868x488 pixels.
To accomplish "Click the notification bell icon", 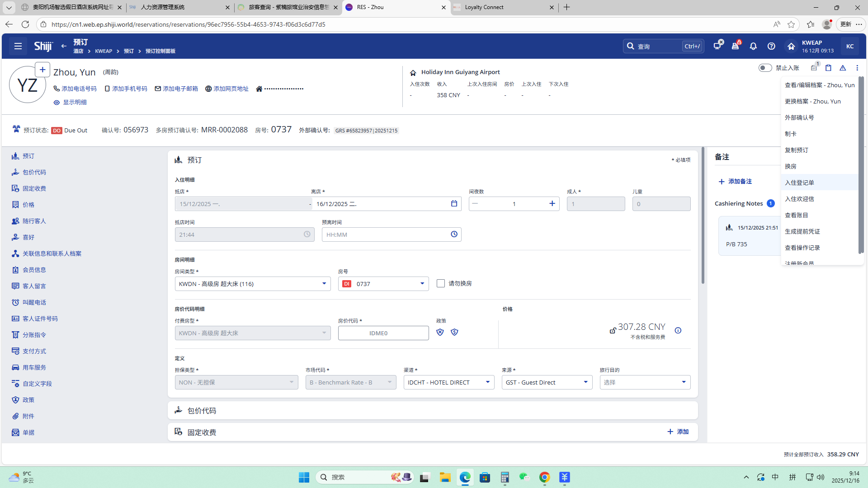I will coord(753,46).
